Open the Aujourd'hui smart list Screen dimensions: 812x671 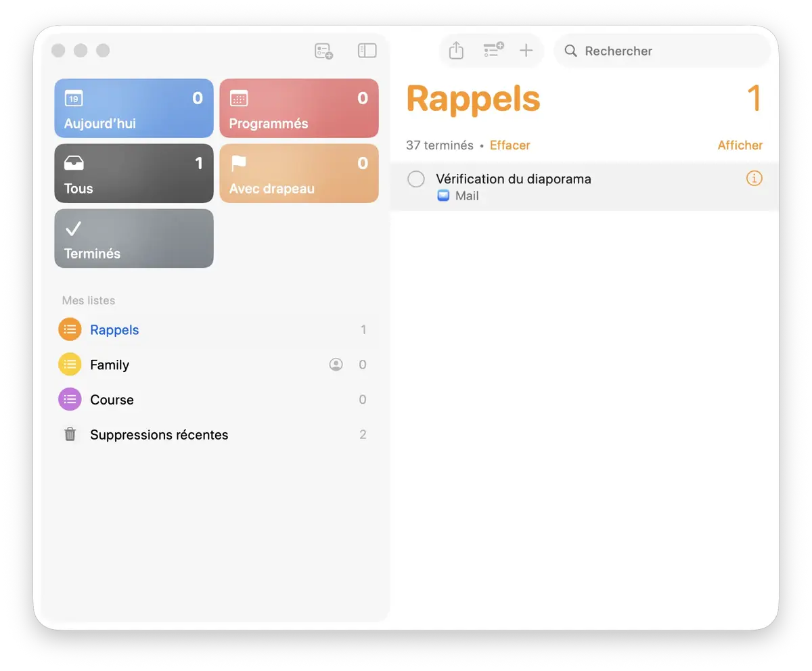(134, 108)
